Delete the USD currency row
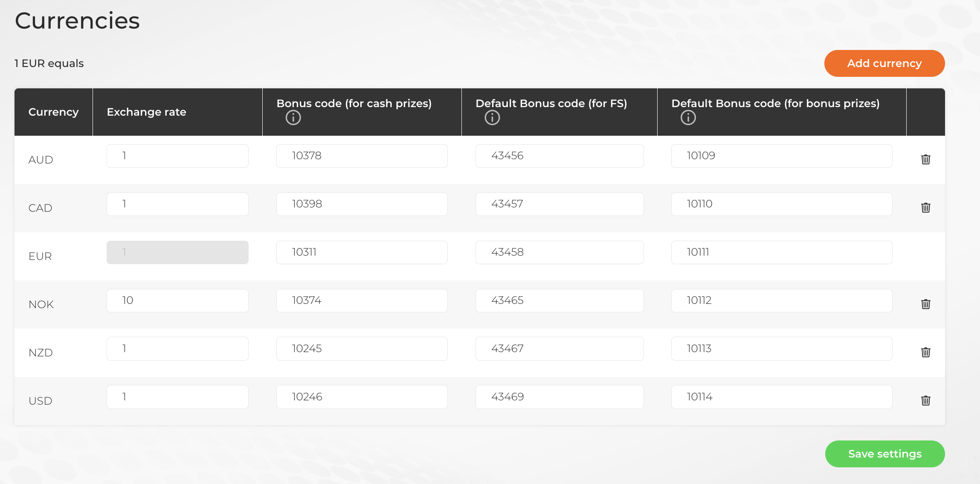 pos(926,400)
